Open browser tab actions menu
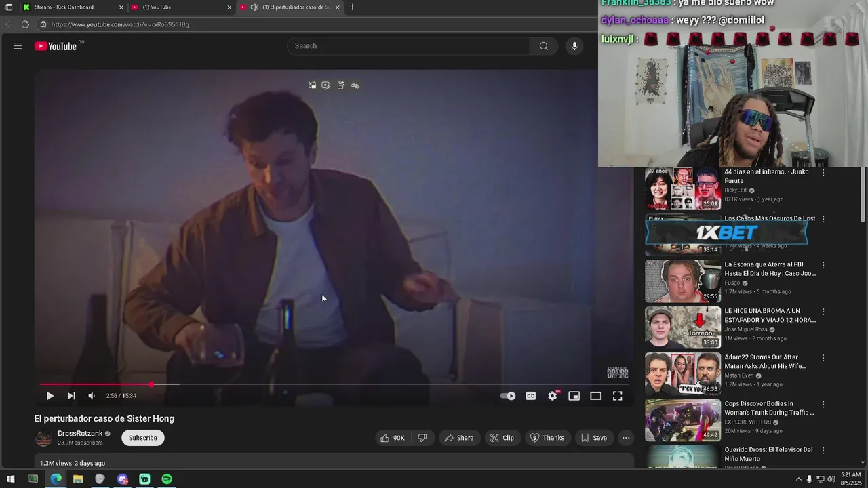Viewport: 868px width, 488px height. coord(9,7)
